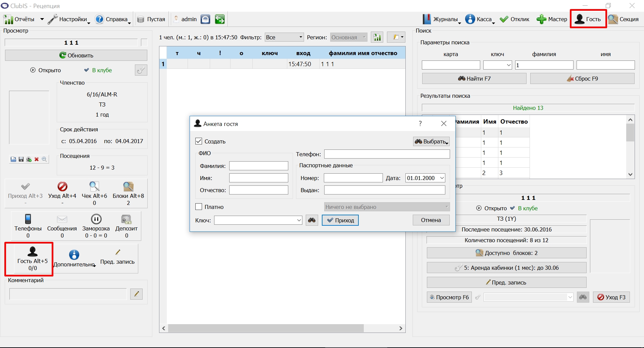Uncheck the Создать checkbox
The image size is (644, 348).
[199, 141]
